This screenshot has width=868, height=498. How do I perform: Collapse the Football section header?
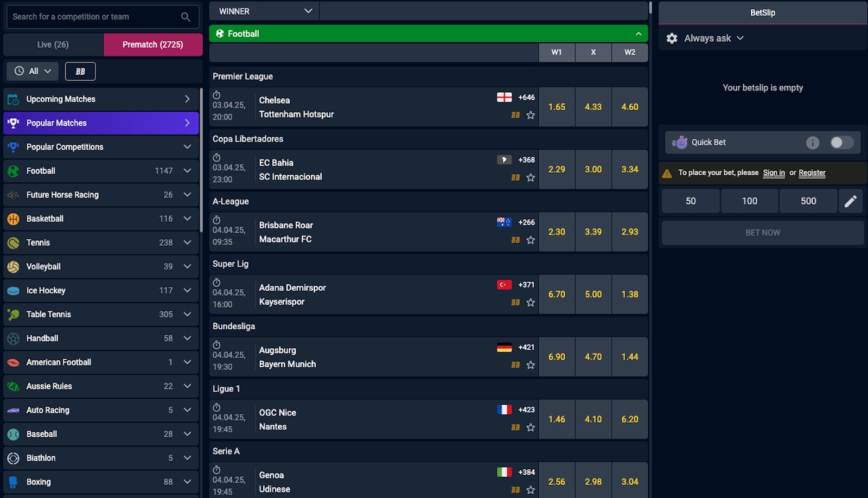638,33
